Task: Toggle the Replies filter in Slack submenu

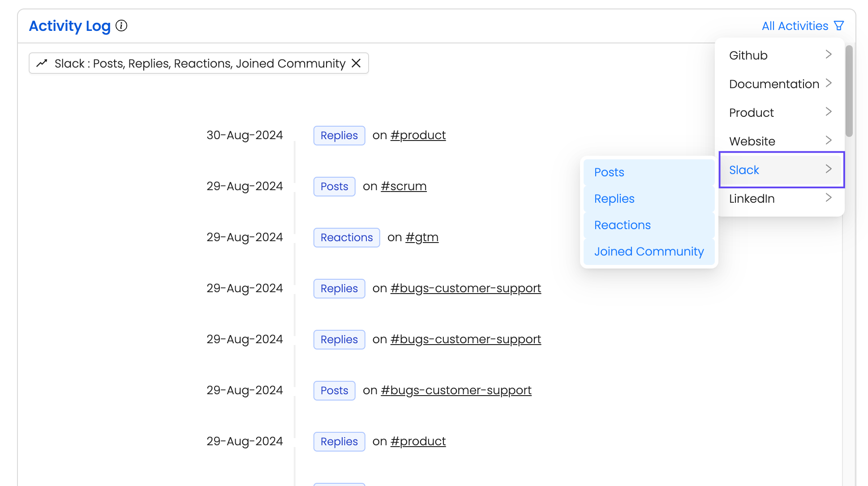Action: coord(648,199)
